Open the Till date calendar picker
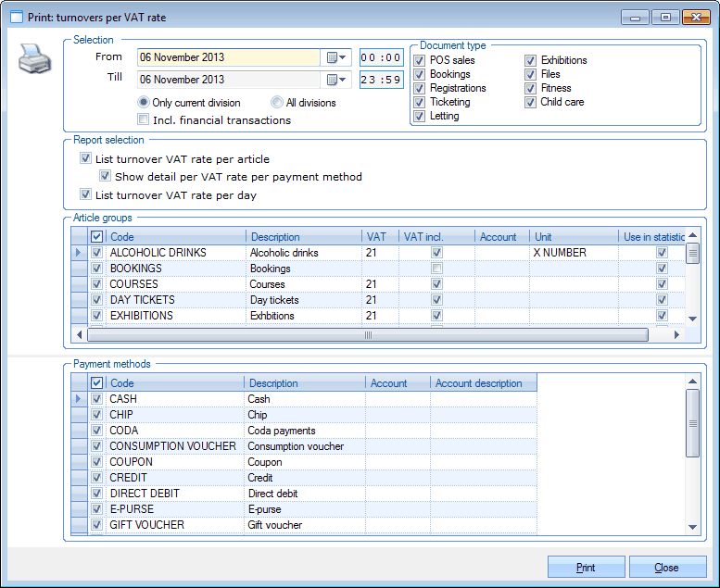The height and width of the screenshot is (588, 720). point(335,80)
